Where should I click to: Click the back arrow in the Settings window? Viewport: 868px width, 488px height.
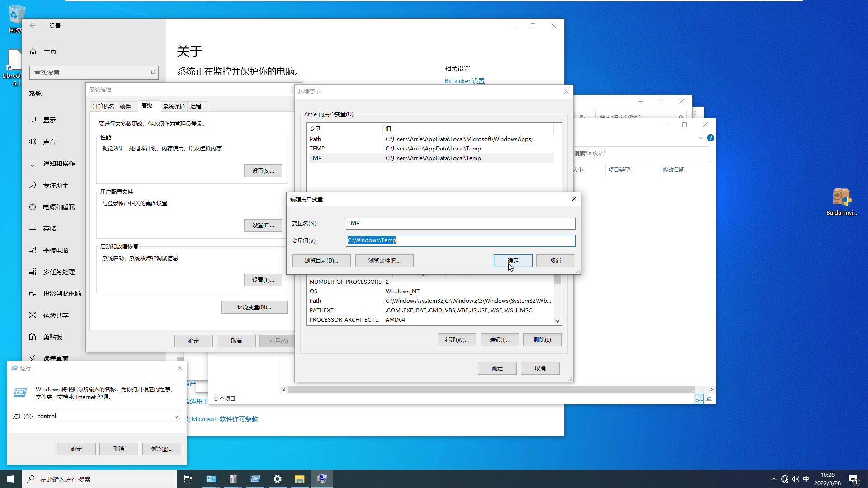(33, 26)
